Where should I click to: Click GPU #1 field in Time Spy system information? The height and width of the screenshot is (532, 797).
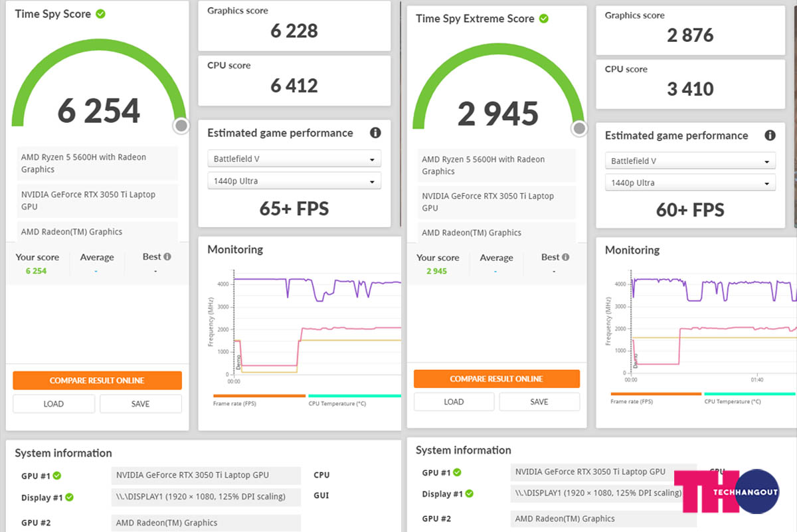[x=206, y=476]
